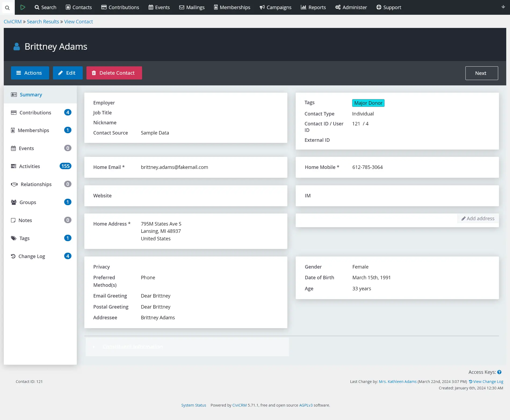Expand the Constituent Information section
The height and width of the screenshot is (420, 510).
(x=133, y=347)
